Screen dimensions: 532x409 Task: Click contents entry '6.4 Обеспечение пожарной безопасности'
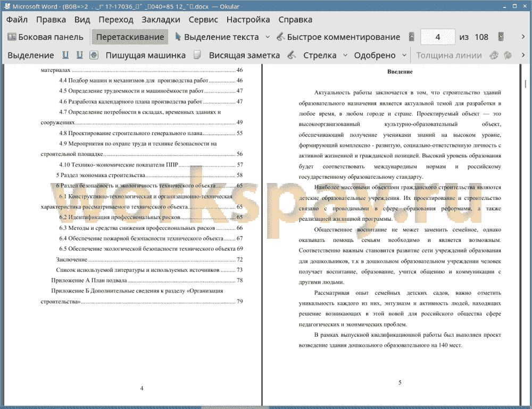pos(151,238)
